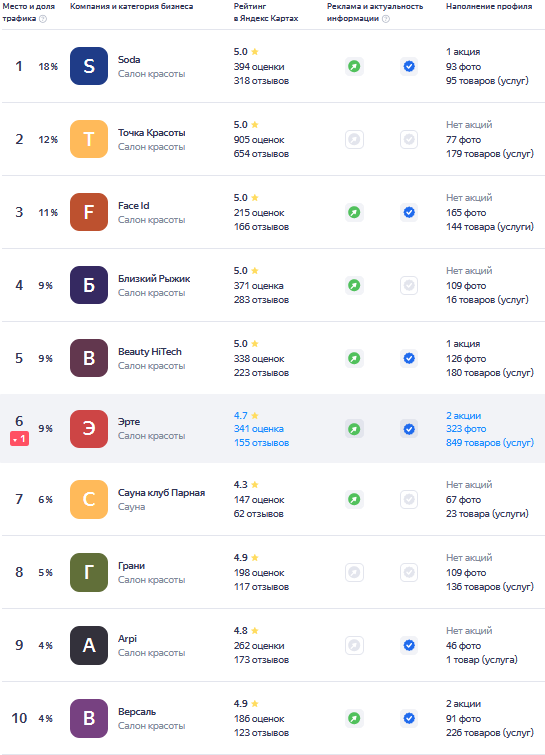
Task: Click the Рейтинг в Яндекс Картах column header
Action: click(x=266, y=13)
